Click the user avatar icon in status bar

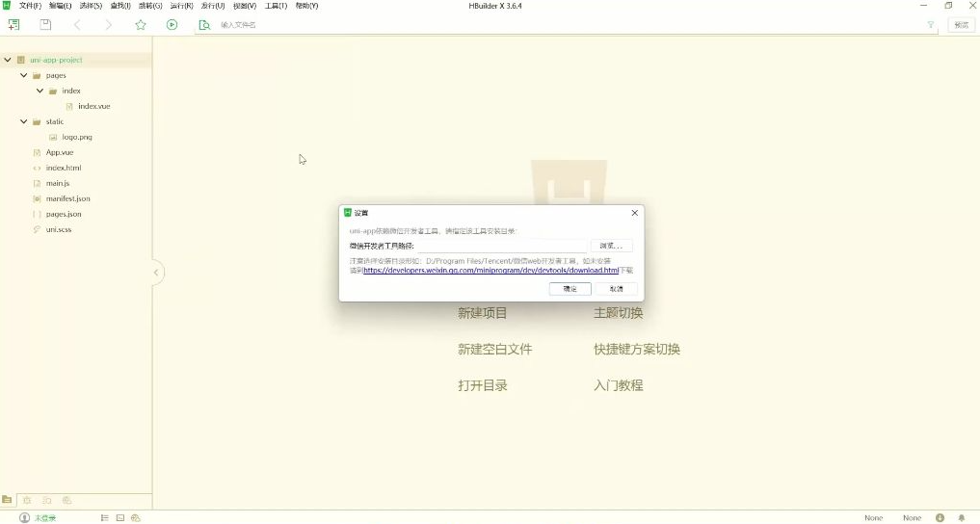point(24,518)
